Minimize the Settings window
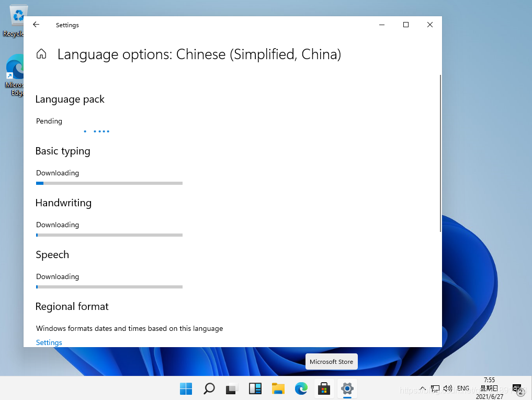This screenshot has width=532, height=400. point(382,25)
